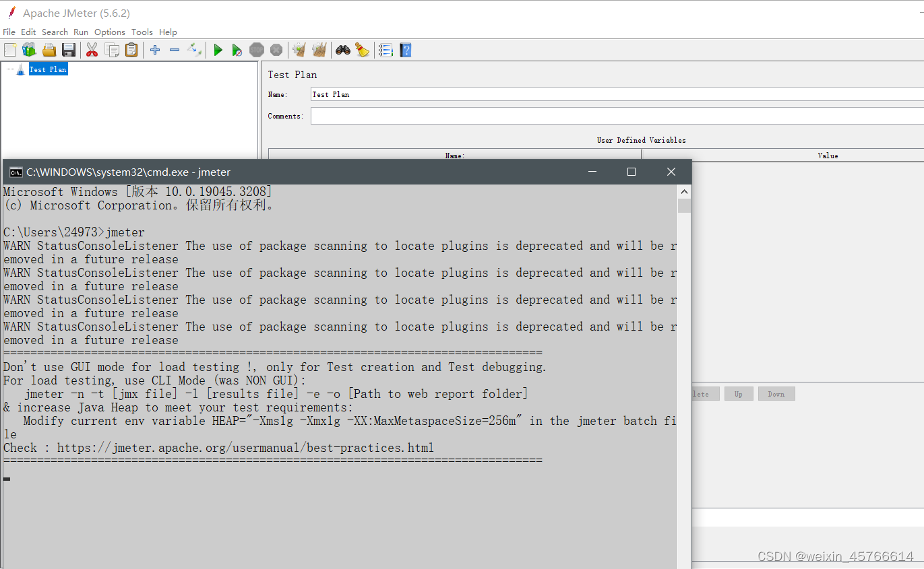
Task: Open the Edit menu
Action: [28, 32]
